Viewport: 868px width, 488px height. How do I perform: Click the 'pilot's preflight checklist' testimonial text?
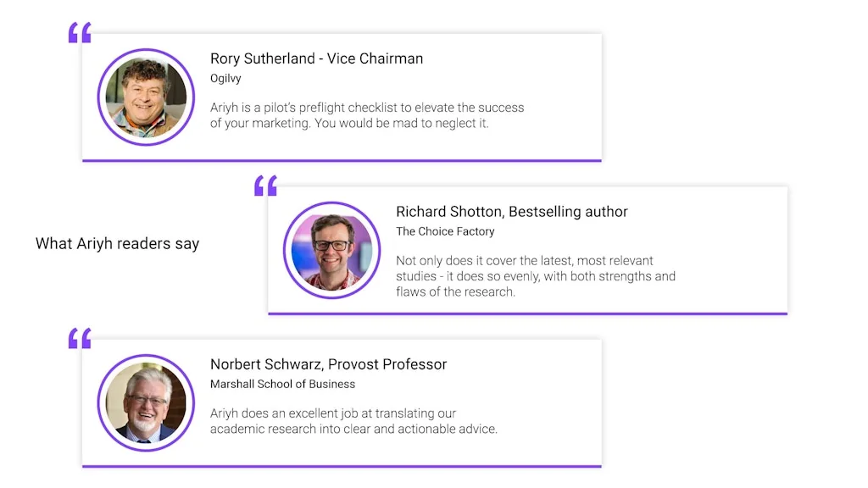click(367, 115)
